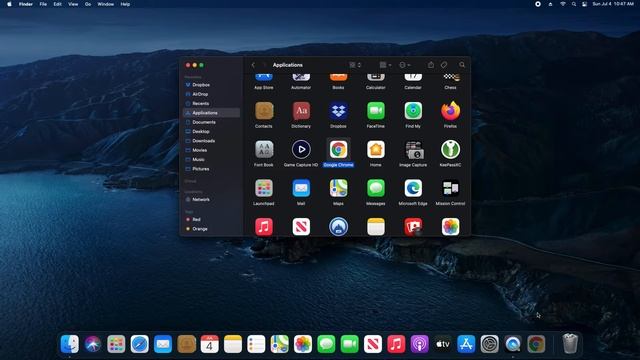
Task: Select the Image Capture app icon
Action: 413,150
